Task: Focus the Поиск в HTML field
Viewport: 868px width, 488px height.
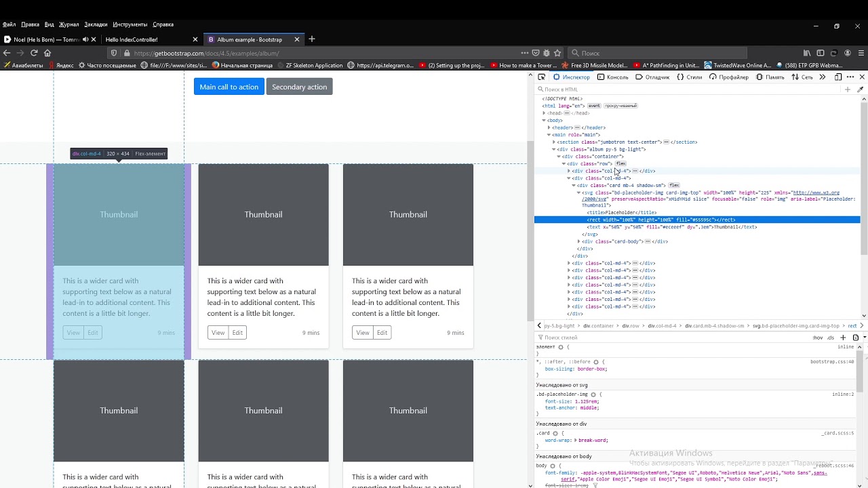Action: click(688, 89)
